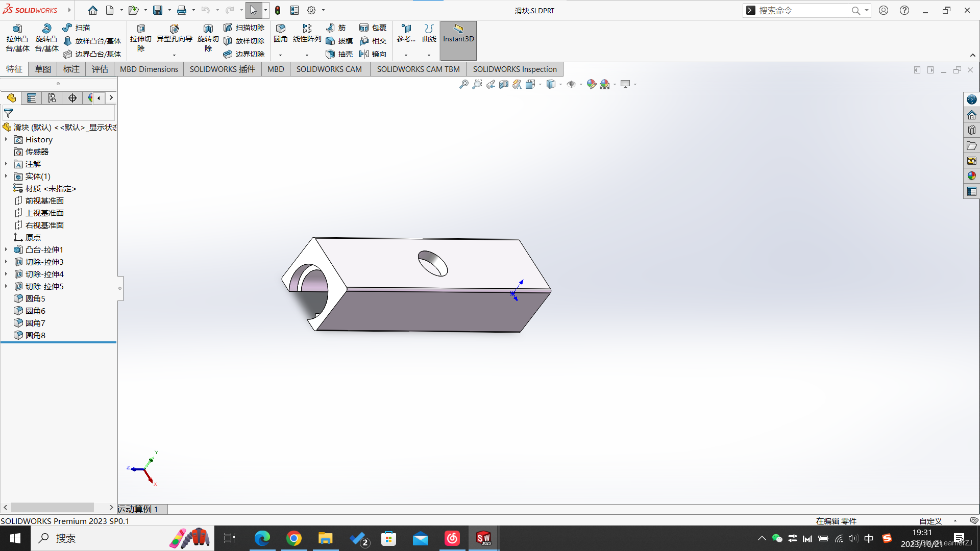Open the Zoom to Fit view icon
The height and width of the screenshot is (551, 980).
click(463, 84)
